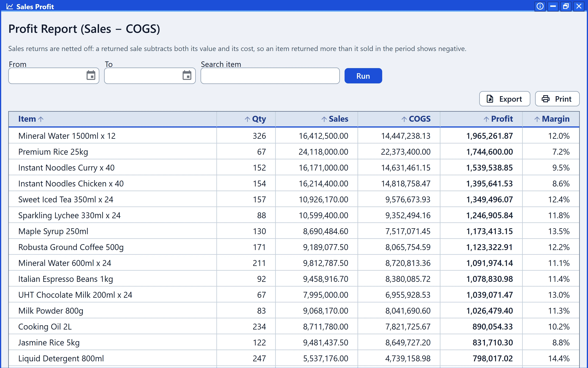Run the profit report

363,76
